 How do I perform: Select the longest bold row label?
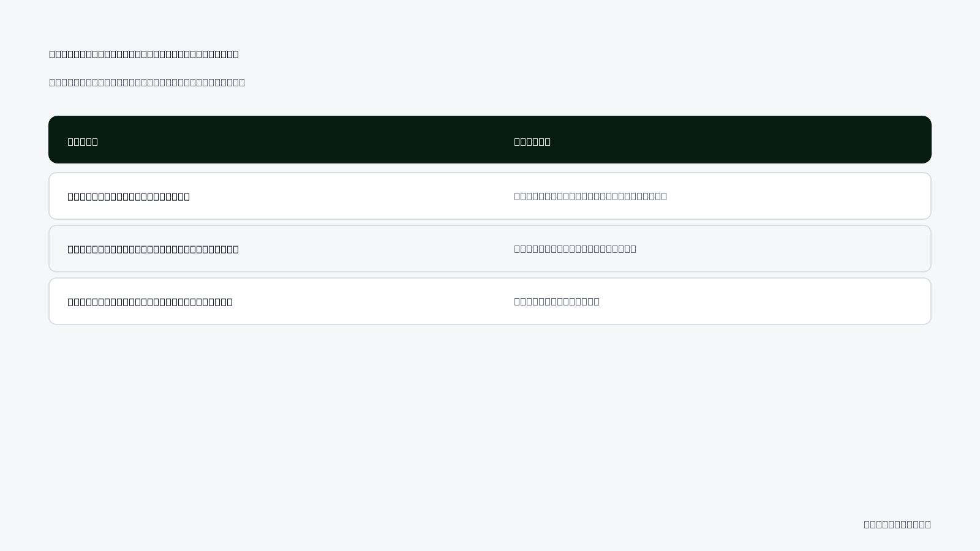click(153, 249)
